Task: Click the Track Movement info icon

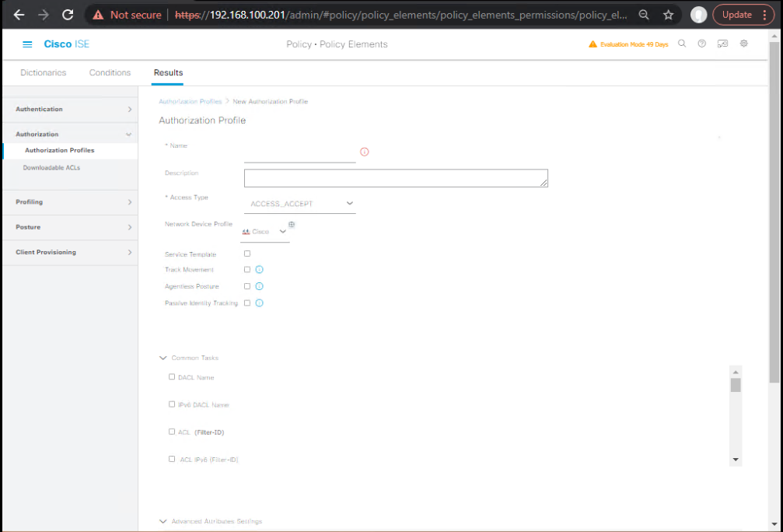Action: coord(259,270)
